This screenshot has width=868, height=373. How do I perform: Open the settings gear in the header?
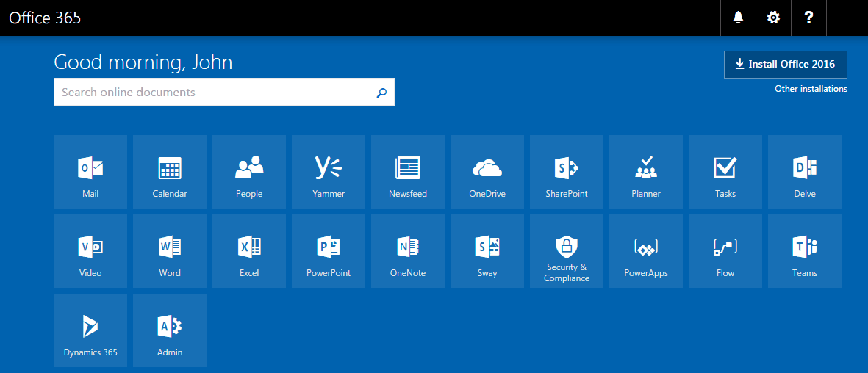pos(773,18)
